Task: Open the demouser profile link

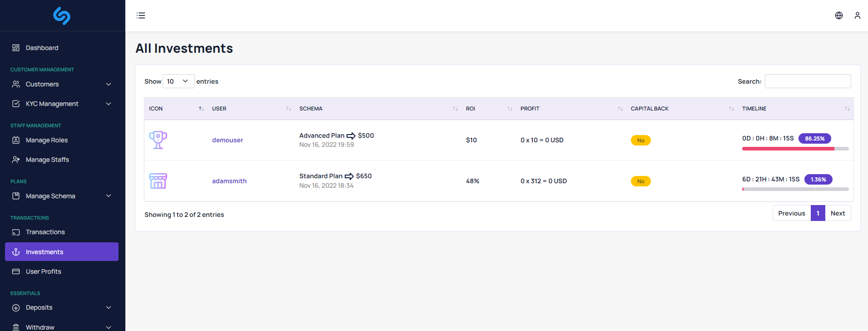Action: pyautogui.click(x=227, y=140)
